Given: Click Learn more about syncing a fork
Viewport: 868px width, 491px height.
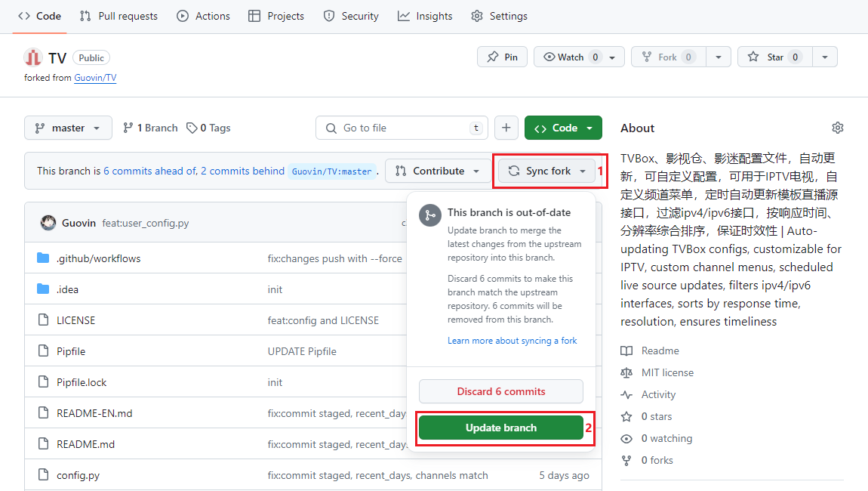Looking at the screenshot, I should tap(512, 341).
